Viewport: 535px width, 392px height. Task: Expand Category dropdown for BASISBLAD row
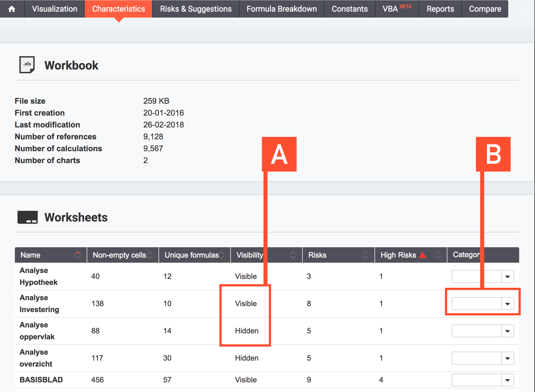click(x=507, y=380)
